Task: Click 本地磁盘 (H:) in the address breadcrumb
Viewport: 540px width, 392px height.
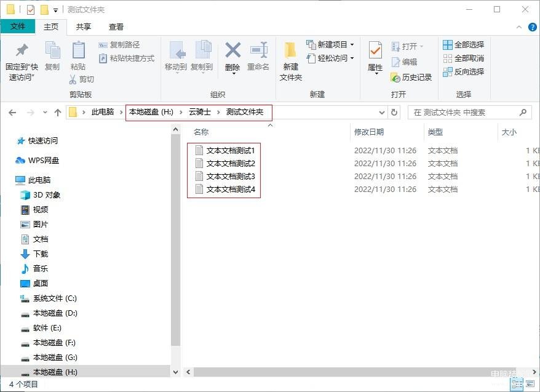Action: pyautogui.click(x=151, y=112)
